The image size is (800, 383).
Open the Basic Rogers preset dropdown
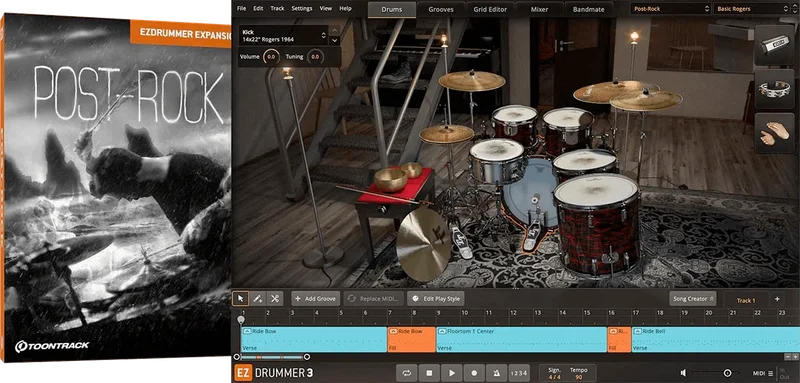(753, 9)
